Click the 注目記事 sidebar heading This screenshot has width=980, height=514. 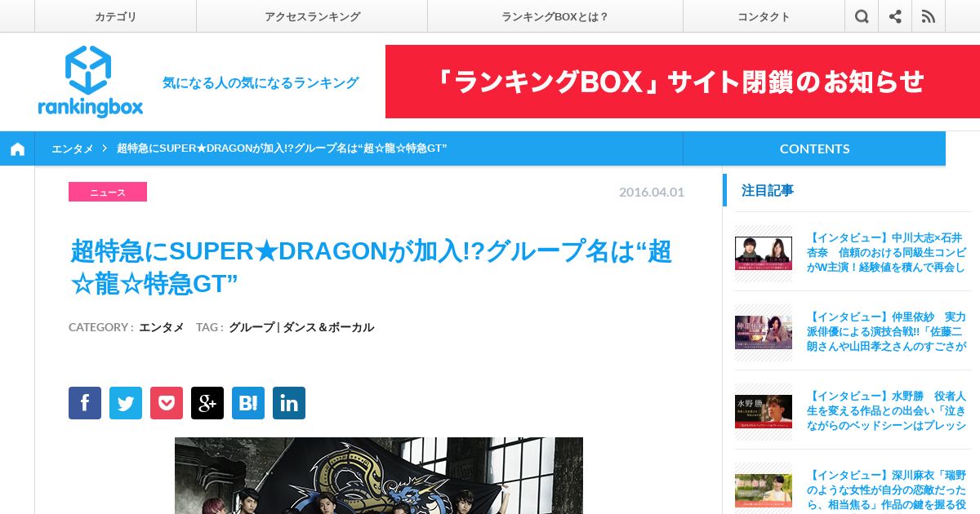(x=768, y=190)
